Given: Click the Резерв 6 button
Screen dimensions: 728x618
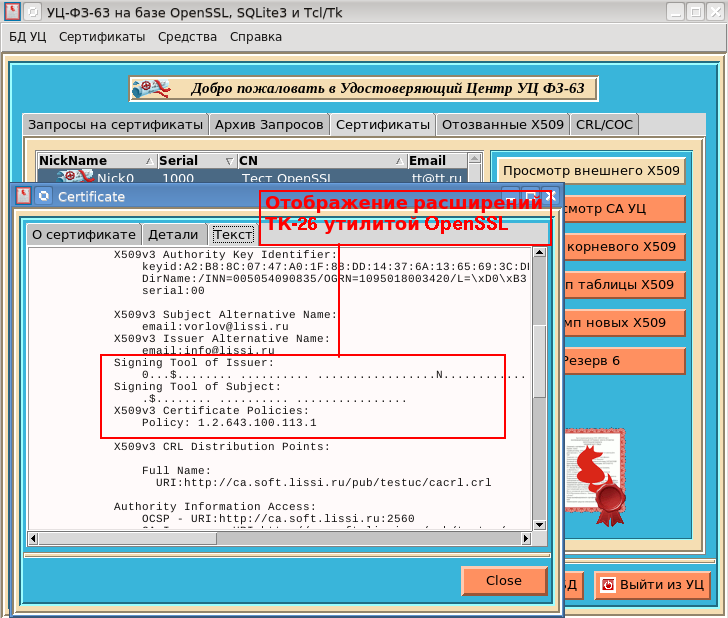Looking at the screenshot, I should pyautogui.click(x=623, y=361).
